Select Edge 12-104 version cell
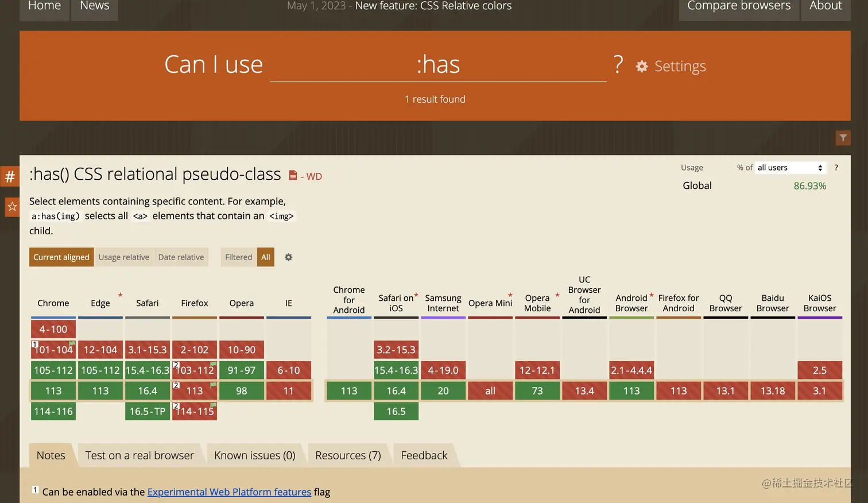Viewport: 868px width, 503px height. coord(100,350)
